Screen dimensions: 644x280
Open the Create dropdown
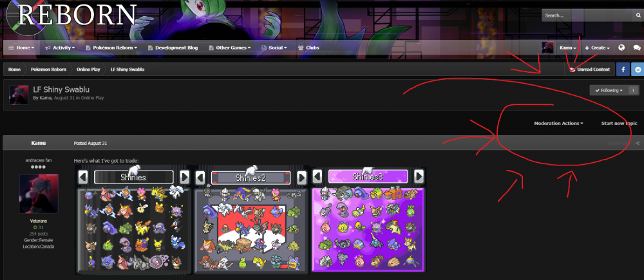click(x=597, y=48)
